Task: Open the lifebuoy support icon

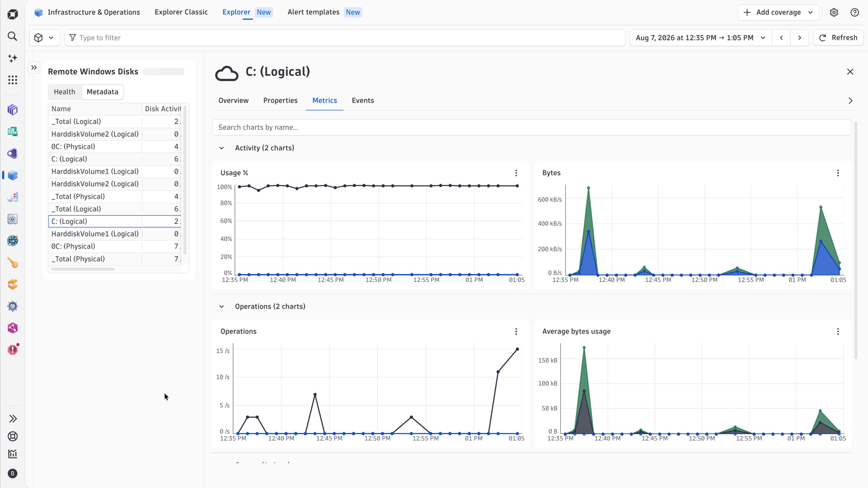Action: [12, 436]
